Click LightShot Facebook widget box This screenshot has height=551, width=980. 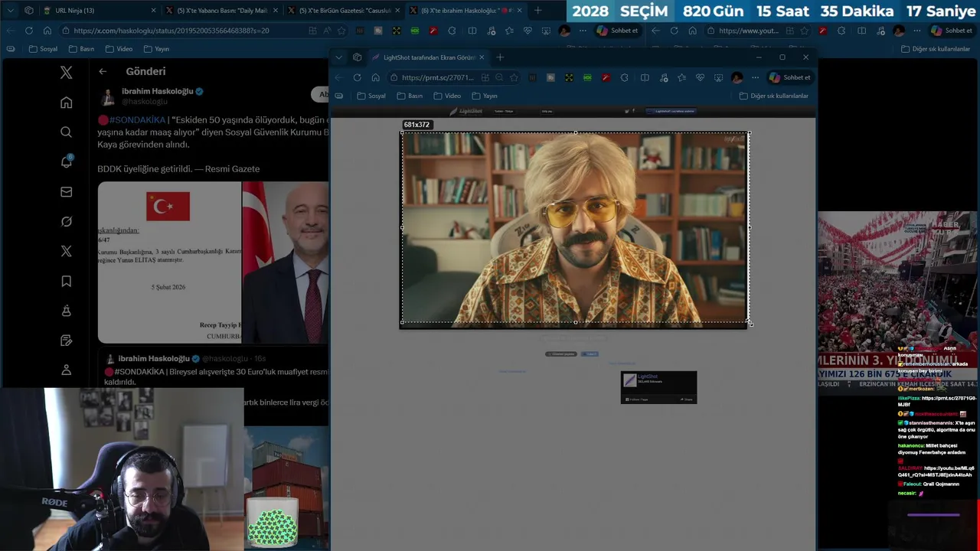pyautogui.click(x=658, y=387)
